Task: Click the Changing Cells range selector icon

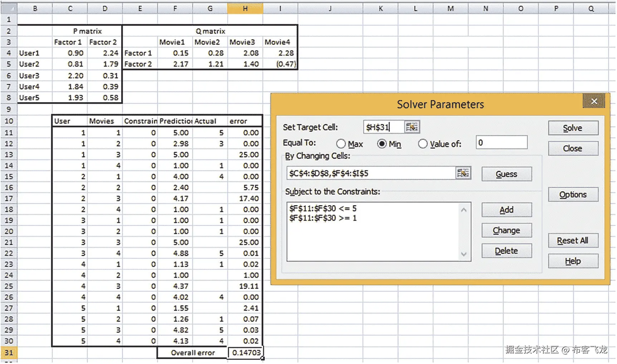Action: (x=463, y=173)
